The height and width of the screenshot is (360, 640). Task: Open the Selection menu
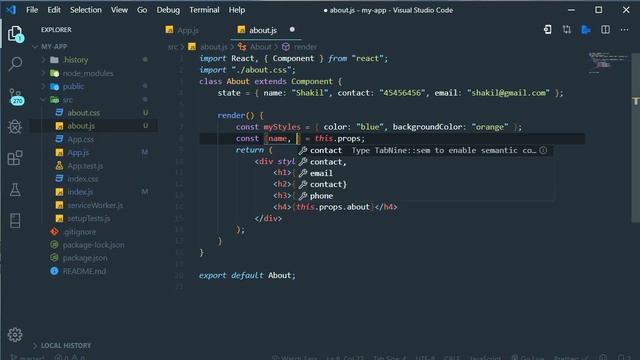click(86, 10)
